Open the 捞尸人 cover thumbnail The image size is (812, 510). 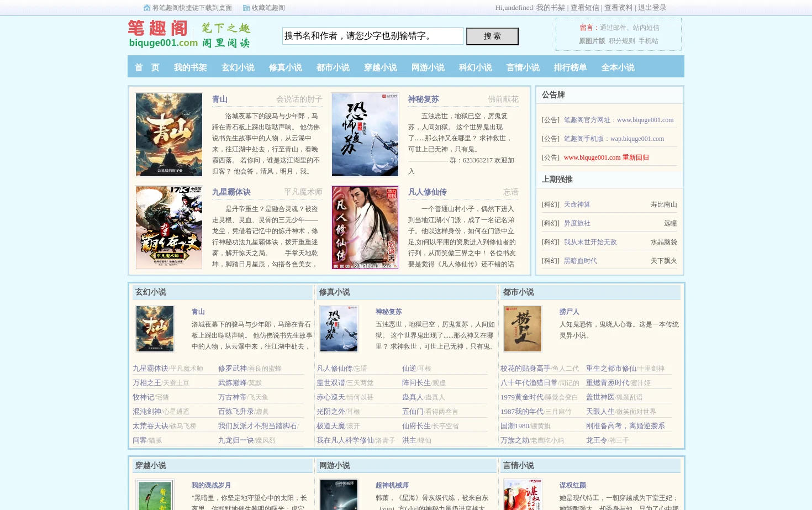click(523, 329)
